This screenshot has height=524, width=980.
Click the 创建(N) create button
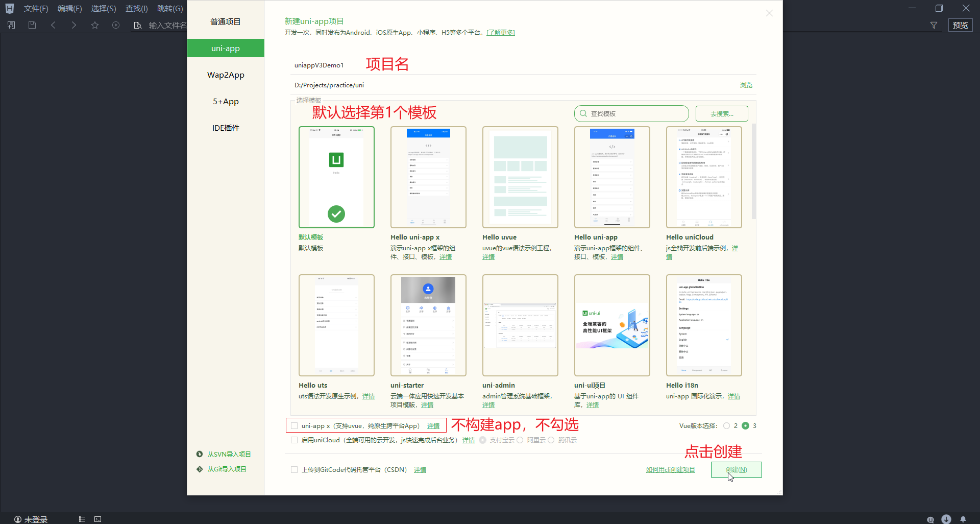tap(736, 469)
